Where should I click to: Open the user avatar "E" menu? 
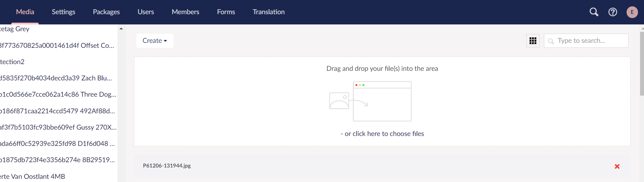(x=632, y=12)
